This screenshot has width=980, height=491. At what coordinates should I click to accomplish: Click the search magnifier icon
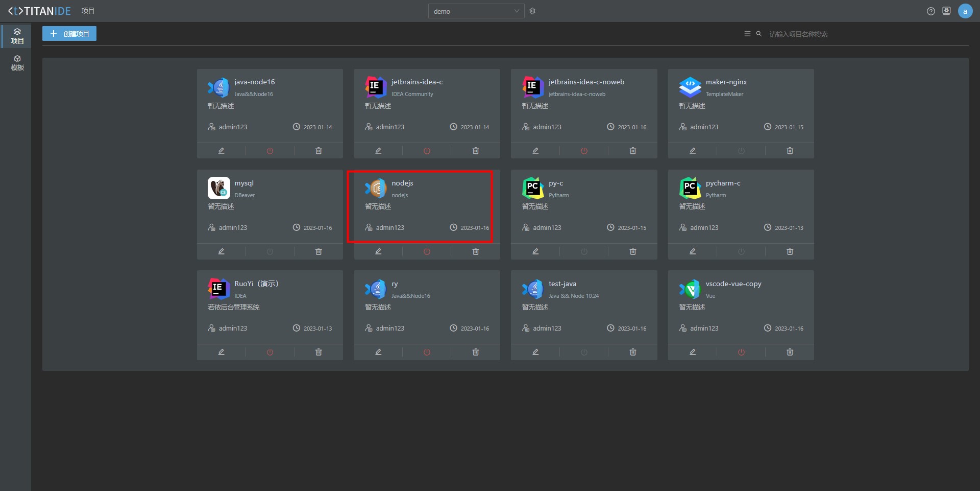[759, 34]
